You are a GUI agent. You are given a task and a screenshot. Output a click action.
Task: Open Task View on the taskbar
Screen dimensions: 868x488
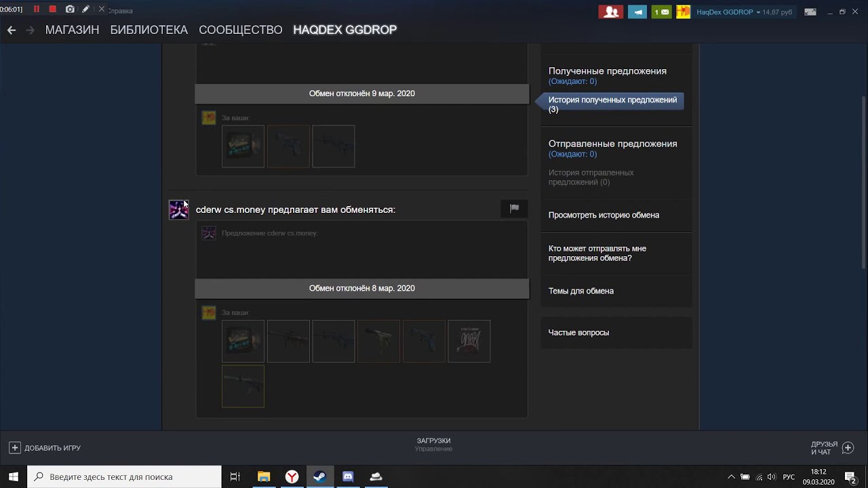point(235,476)
